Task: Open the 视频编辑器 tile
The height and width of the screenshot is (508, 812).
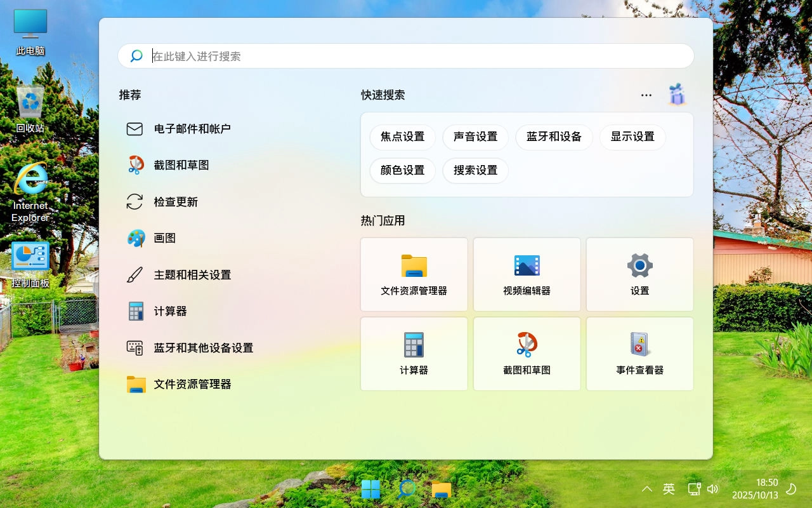Action: (x=527, y=274)
